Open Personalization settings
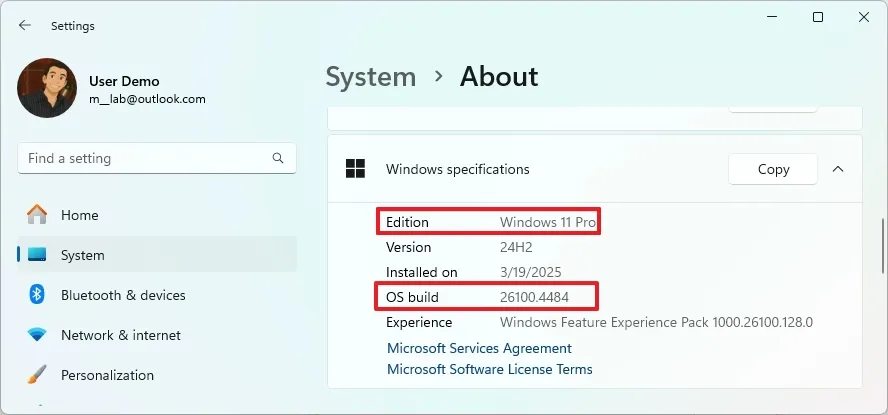The image size is (888, 415). click(x=157, y=375)
